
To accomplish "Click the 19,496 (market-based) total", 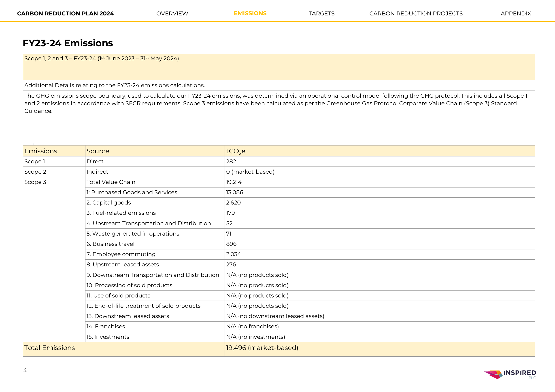I will (262, 348).
